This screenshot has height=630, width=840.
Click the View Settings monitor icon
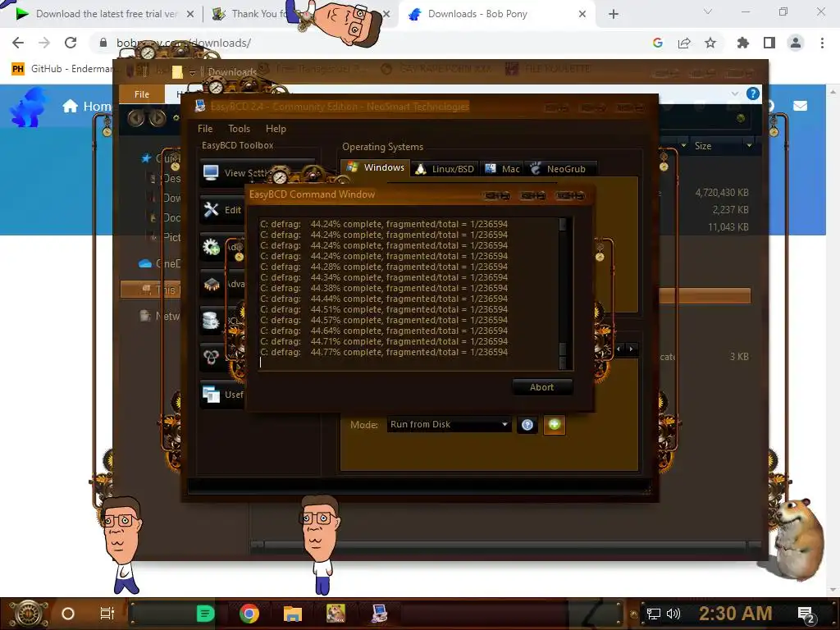coord(211,172)
